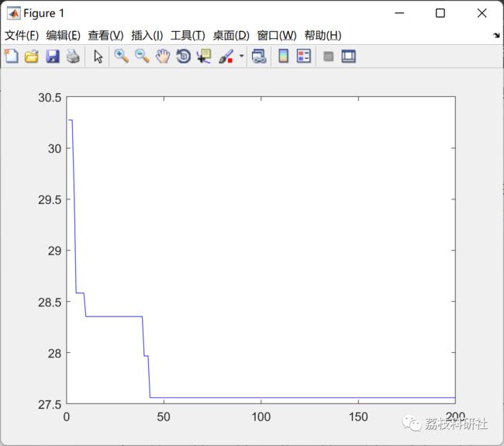This screenshot has width=504, height=446.
Task: Activate the Zoom Out magnifier tool
Action: tap(142, 57)
